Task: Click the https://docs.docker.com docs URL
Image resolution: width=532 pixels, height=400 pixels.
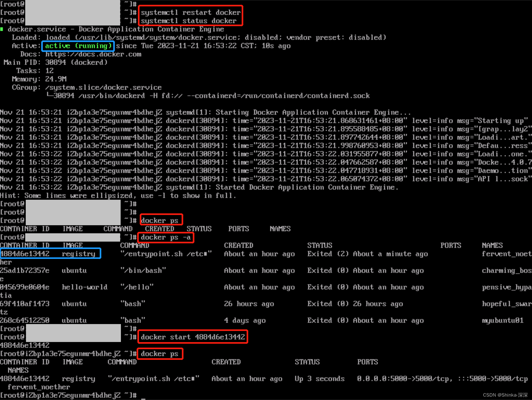Action: tap(93, 54)
